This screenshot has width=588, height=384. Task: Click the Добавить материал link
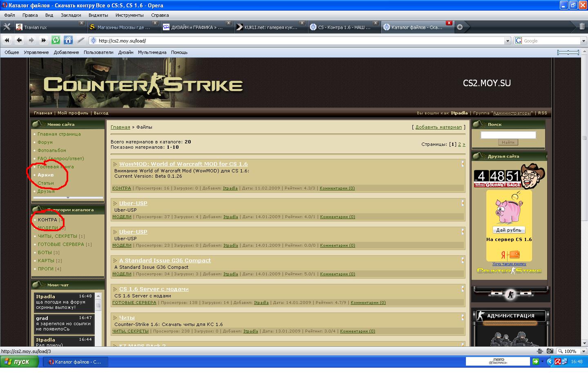point(438,127)
